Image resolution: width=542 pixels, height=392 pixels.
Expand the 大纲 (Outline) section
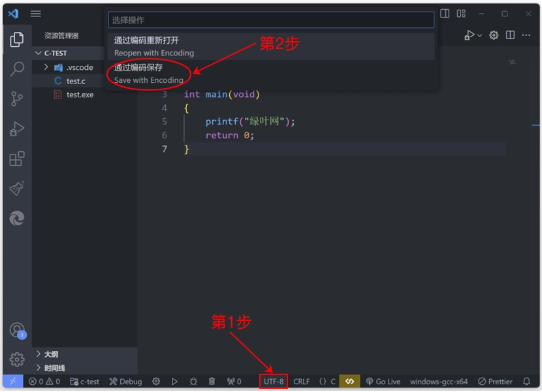click(49, 354)
